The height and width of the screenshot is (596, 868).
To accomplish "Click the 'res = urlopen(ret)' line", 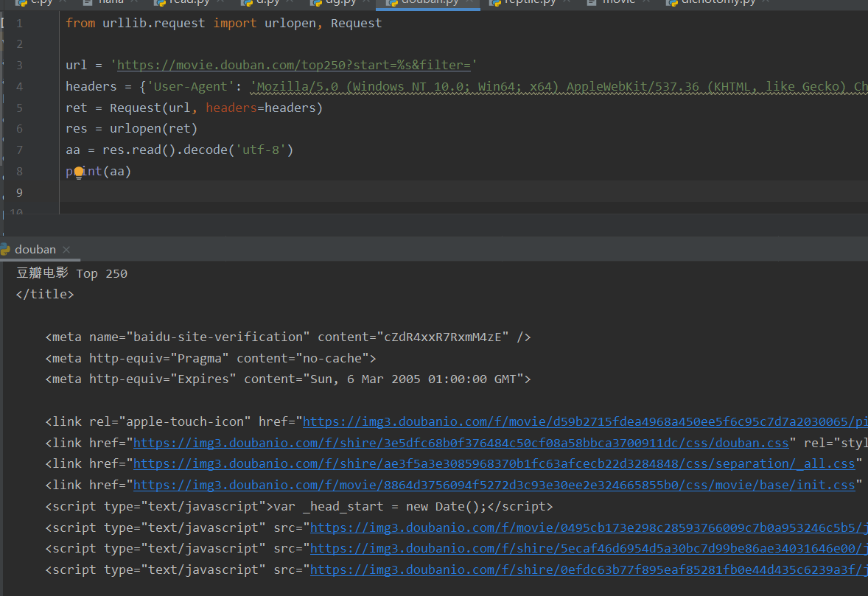I will [x=131, y=129].
